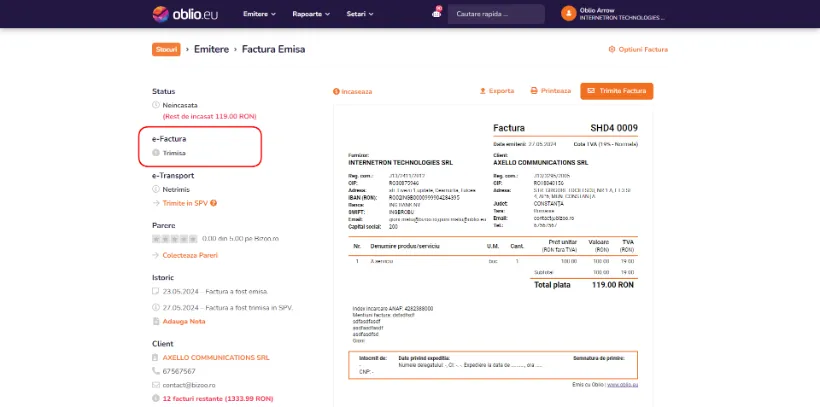Open 12 facturi restante link

(218, 399)
